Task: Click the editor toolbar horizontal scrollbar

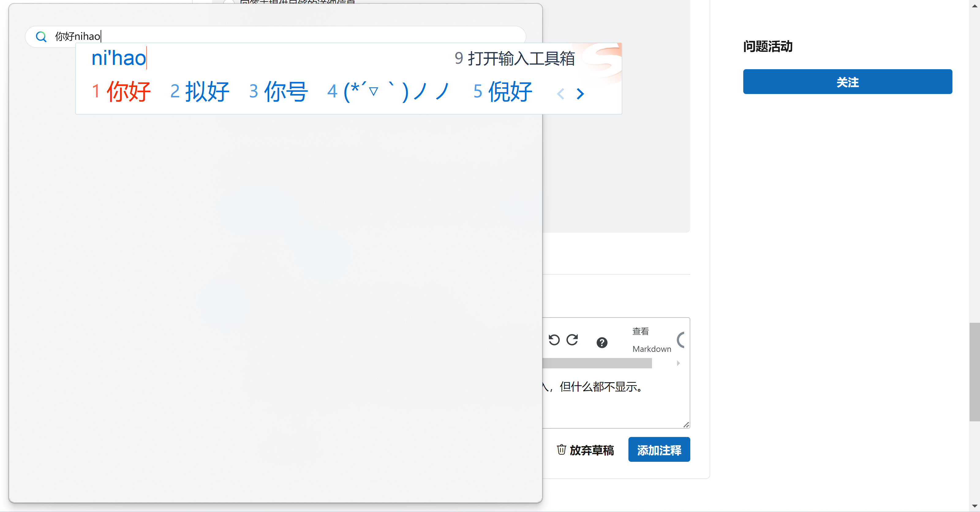Action: click(597, 363)
